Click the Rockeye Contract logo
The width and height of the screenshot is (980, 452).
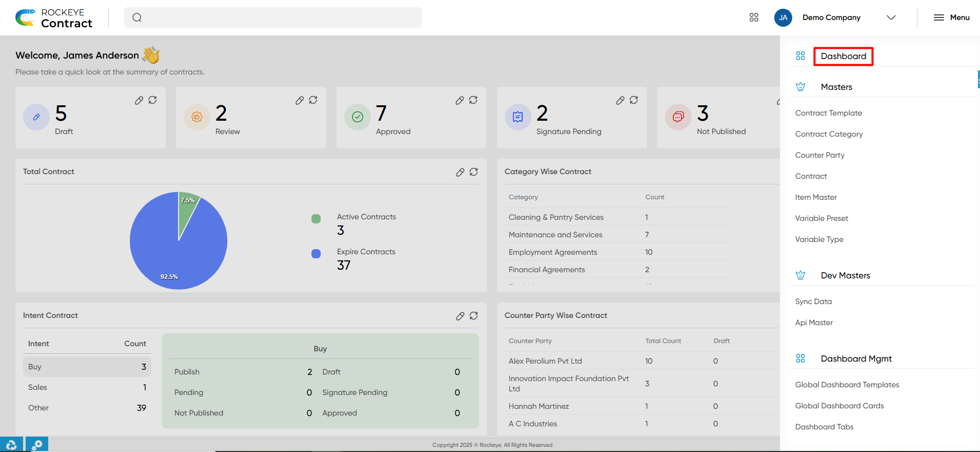(x=54, y=18)
